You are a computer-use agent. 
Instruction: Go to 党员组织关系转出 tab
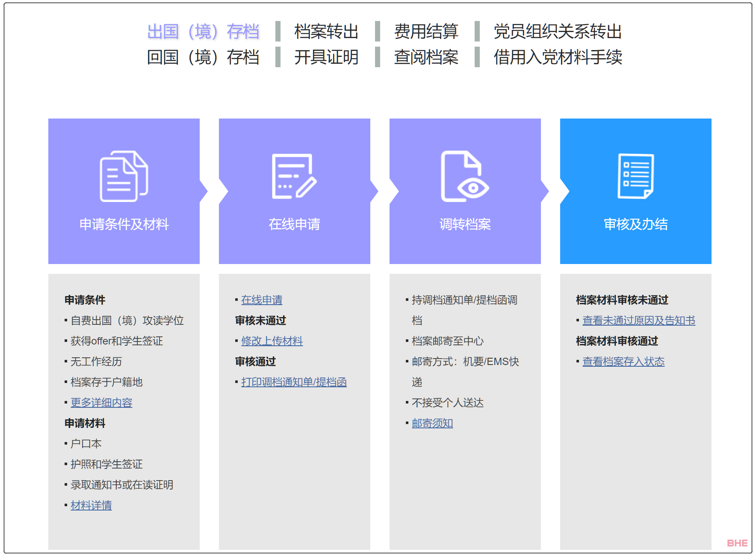[557, 32]
